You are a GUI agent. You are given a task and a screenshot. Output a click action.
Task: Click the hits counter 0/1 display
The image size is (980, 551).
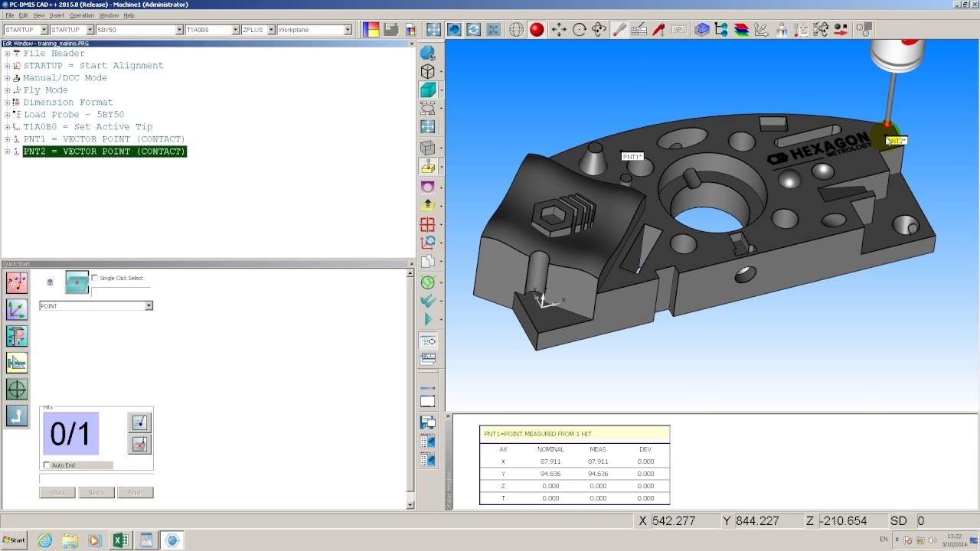coord(70,434)
